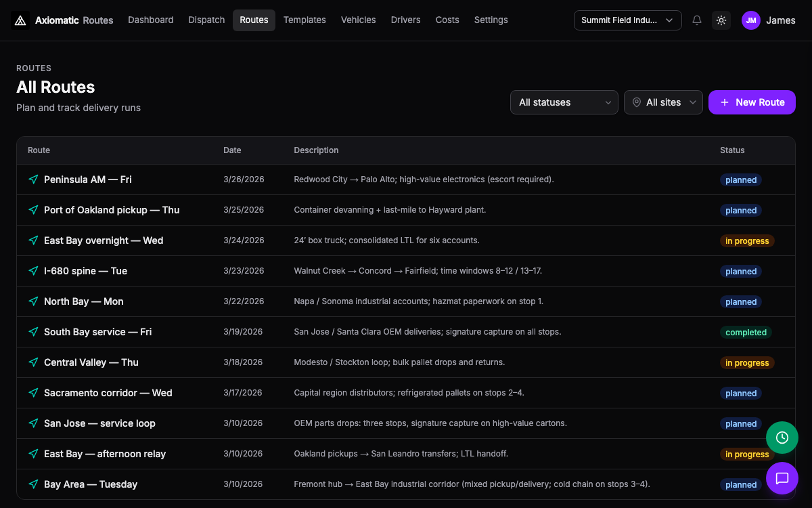The width and height of the screenshot is (812, 508).
Task: Open the North Bay — Mon route
Action: click(x=84, y=301)
